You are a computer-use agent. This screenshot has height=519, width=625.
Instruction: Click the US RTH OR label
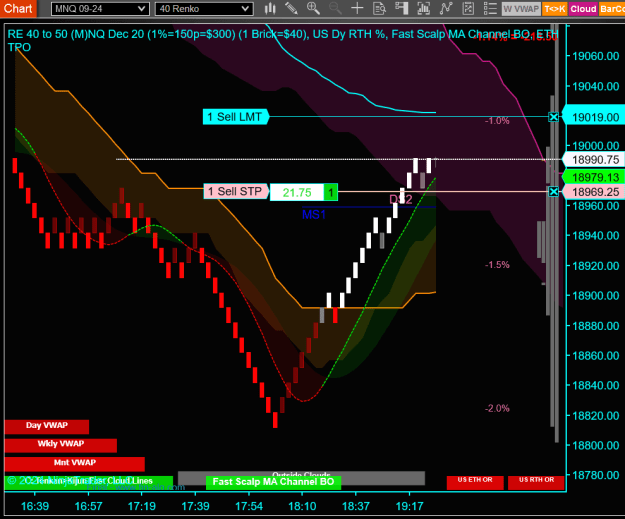pos(536,481)
